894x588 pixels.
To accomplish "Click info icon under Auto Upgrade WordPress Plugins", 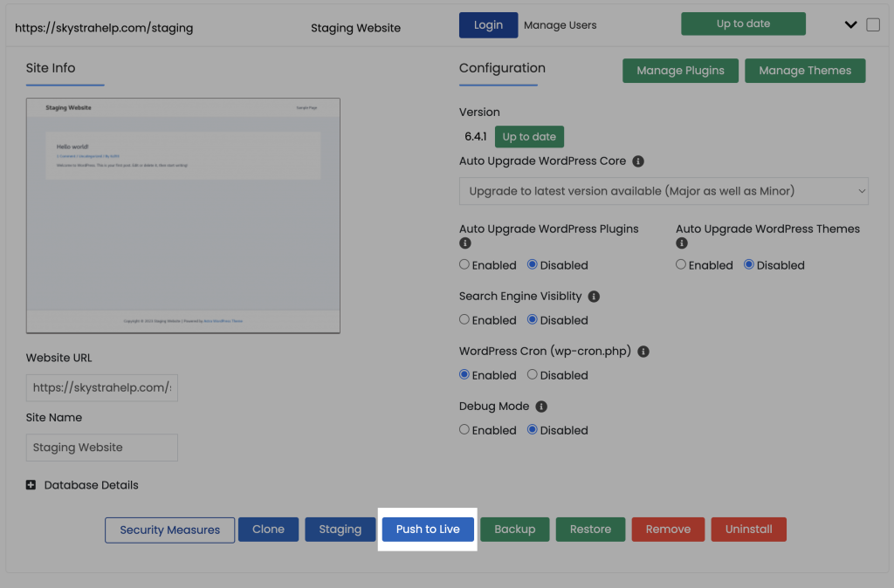I will point(464,243).
